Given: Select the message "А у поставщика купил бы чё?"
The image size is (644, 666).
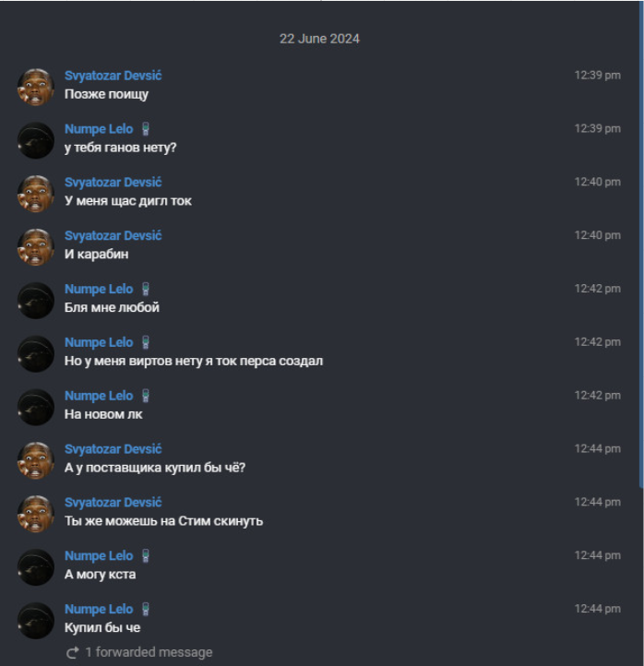Looking at the screenshot, I should tap(155, 468).
